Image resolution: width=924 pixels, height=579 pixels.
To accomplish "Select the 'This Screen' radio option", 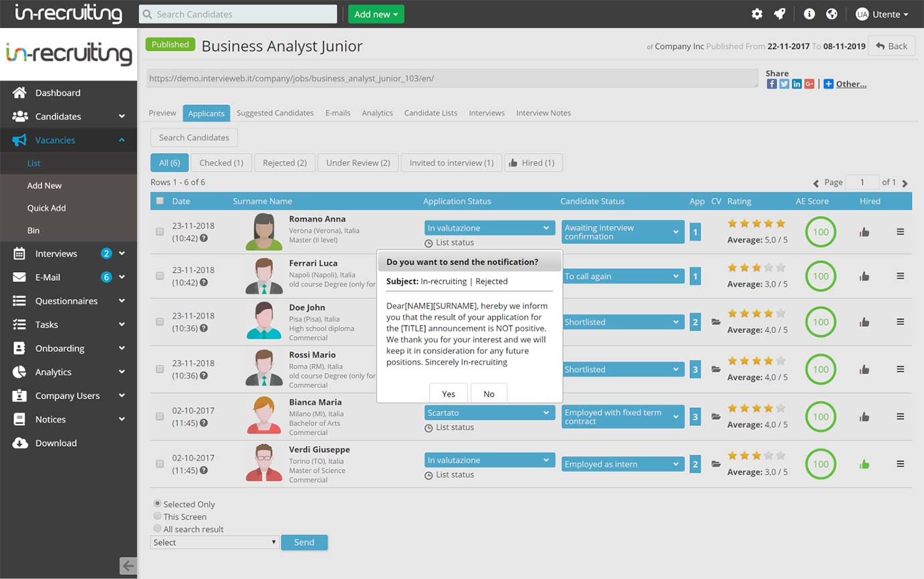I will pos(157,516).
